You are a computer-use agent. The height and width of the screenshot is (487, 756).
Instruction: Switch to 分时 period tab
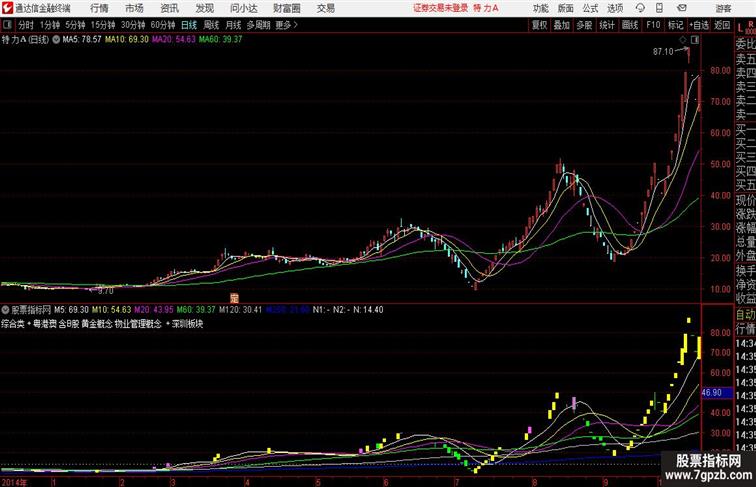pos(26,25)
